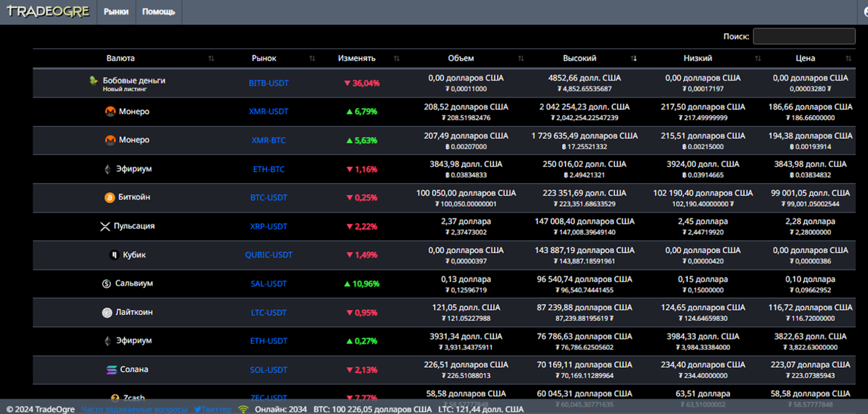The height and width of the screenshot is (414, 868).
Task: Open the Твиттер footer link
Action: click(x=216, y=409)
